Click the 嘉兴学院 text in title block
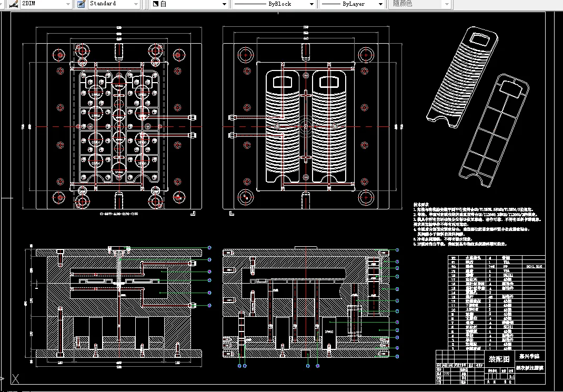The image size is (563, 392). (529, 356)
